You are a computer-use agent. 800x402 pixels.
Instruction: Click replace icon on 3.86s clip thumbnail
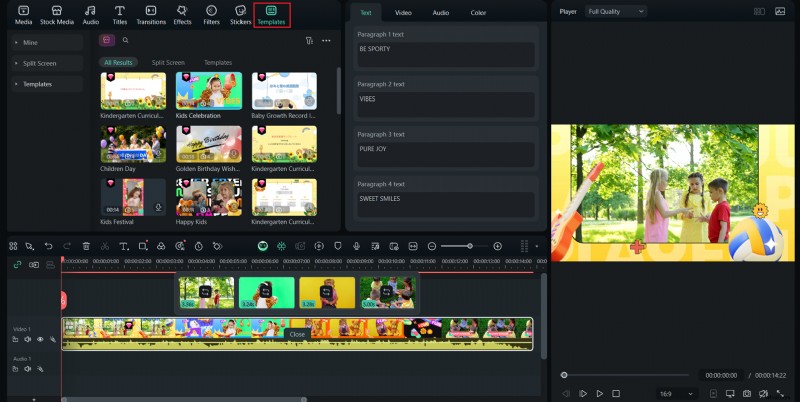[206, 292]
